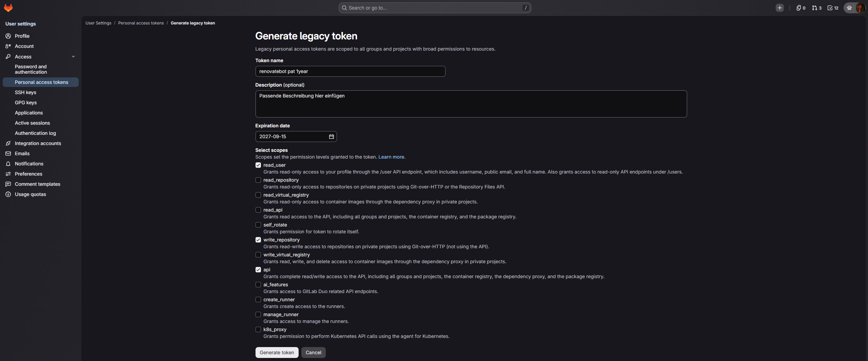Enable the self_rotate scope checkbox
Screen dimensions: 868x361
pos(258,225)
